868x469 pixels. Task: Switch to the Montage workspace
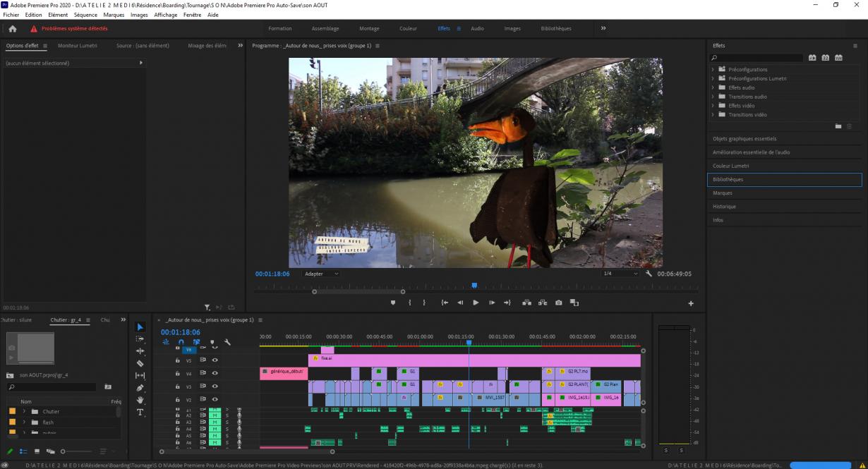point(369,28)
